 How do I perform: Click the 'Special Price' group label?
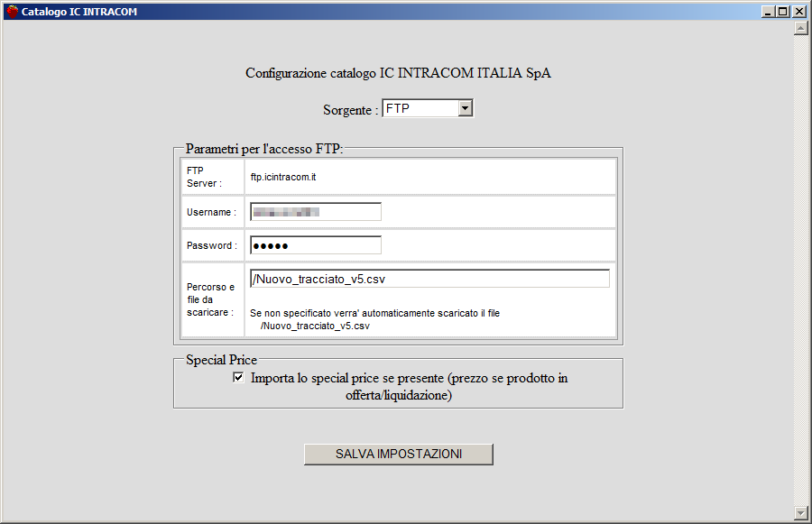pyautogui.click(x=222, y=360)
